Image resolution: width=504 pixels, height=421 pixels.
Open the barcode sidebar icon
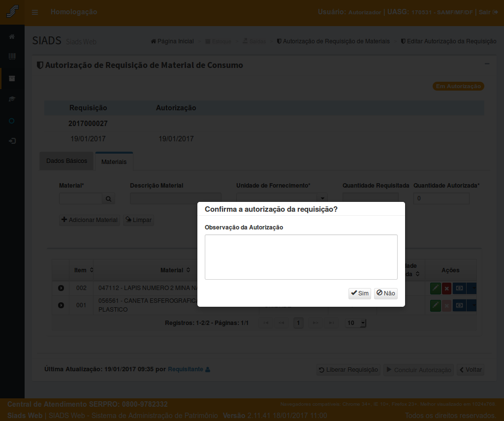click(12, 57)
